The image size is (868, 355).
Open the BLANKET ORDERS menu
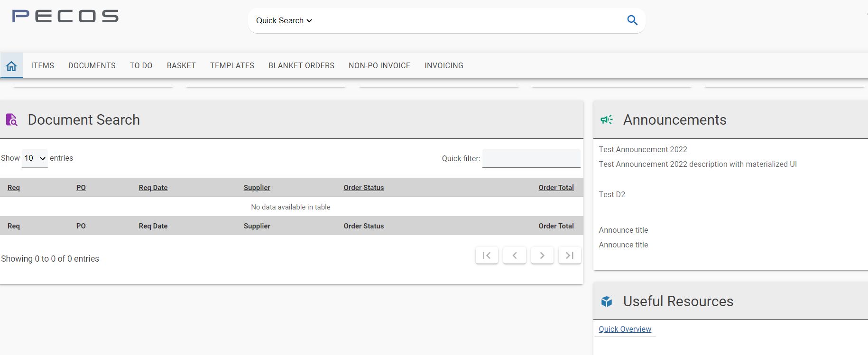pos(302,66)
